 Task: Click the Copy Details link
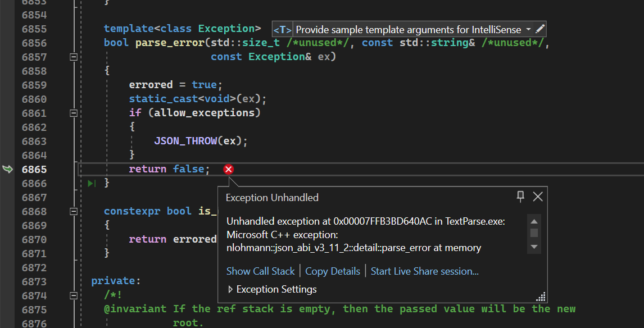[x=333, y=271]
